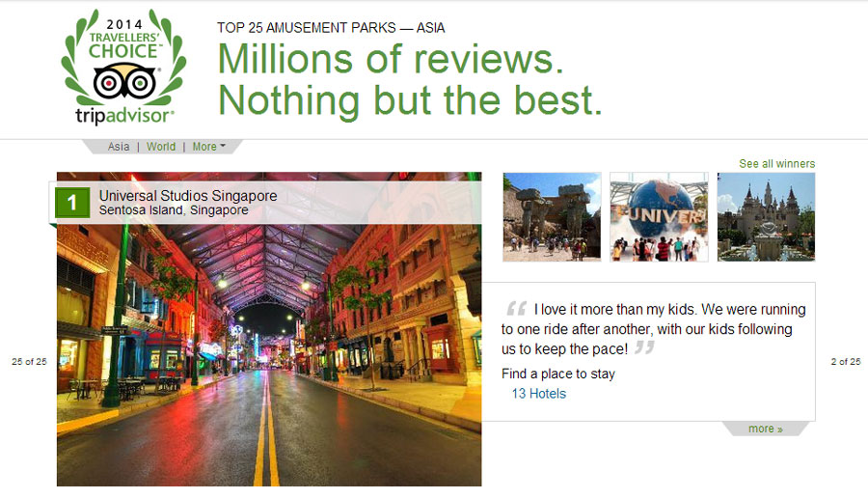Expand the More dropdown menu

coord(208,147)
